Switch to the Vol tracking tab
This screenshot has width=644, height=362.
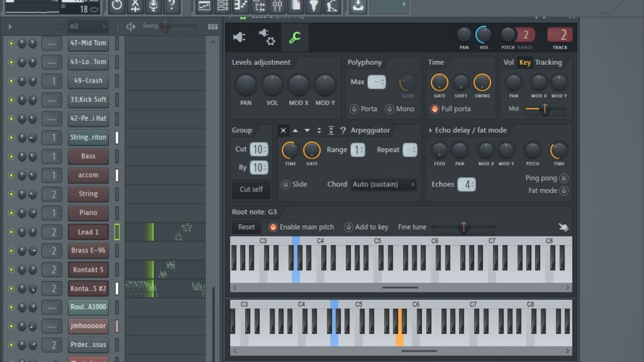click(x=509, y=62)
